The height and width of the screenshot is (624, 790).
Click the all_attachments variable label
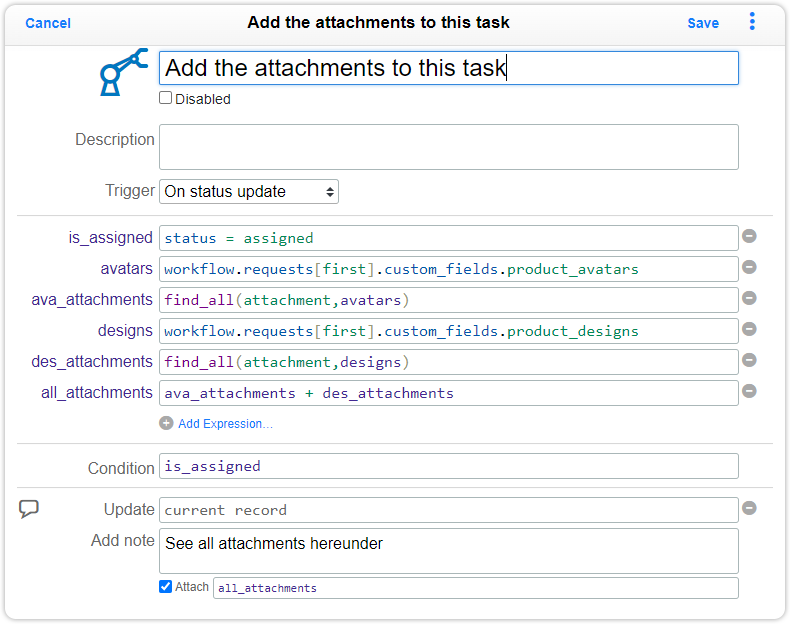click(x=97, y=392)
